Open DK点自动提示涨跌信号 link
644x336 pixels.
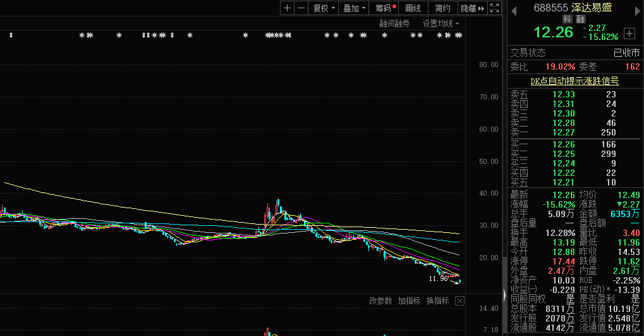coord(574,81)
